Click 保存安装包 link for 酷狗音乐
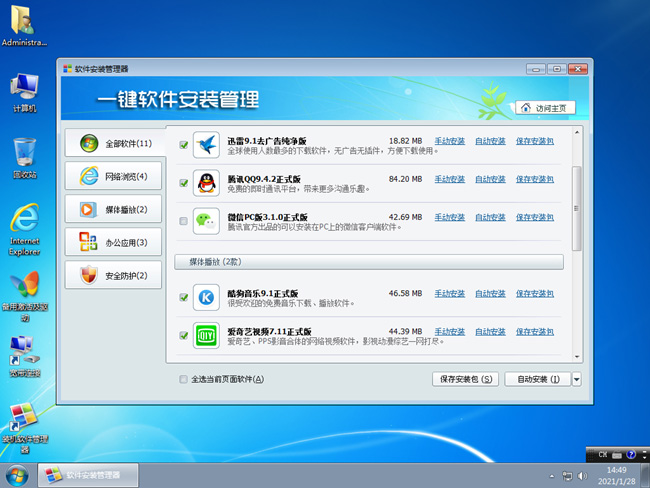 click(x=535, y=294)
